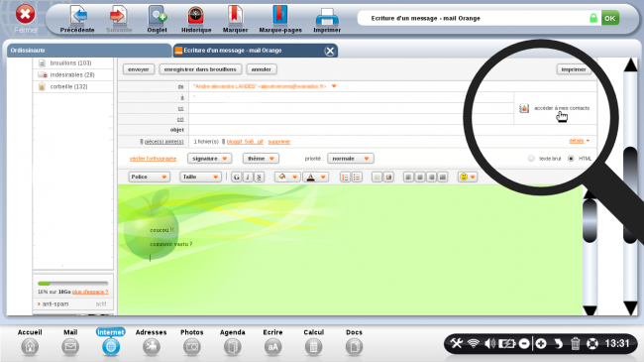644x362 pixels.
Task: Click the zoom-in plus icon in system tray
Action: tap(541, 343)
